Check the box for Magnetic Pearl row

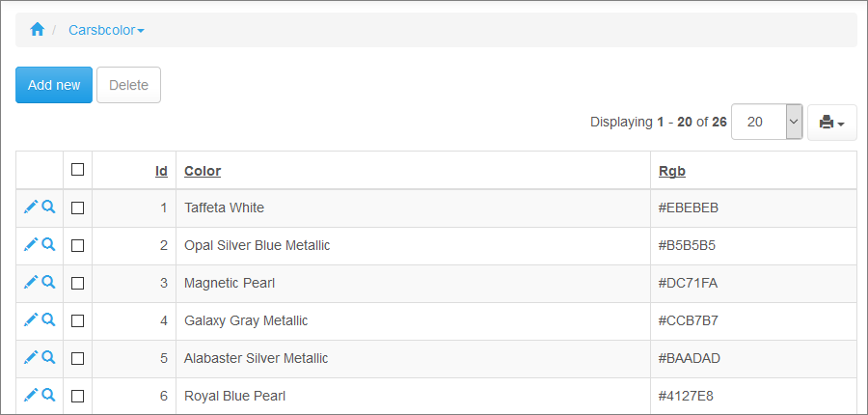[78, 283]
